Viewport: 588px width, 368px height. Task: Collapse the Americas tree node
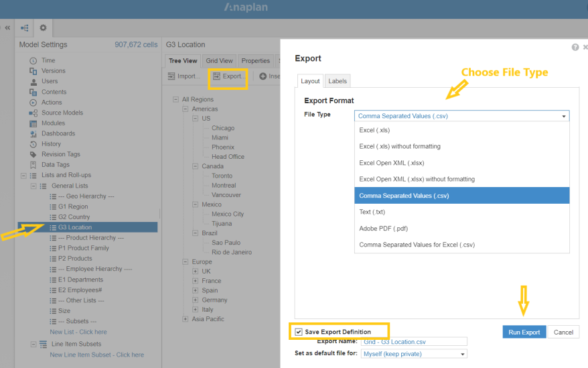pyautogui.click(x=186, y=109)
